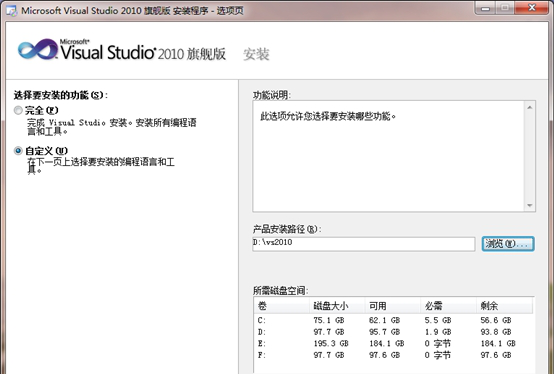554x388 pixels.
Task: Select the D: volume row
Action: 393,332
